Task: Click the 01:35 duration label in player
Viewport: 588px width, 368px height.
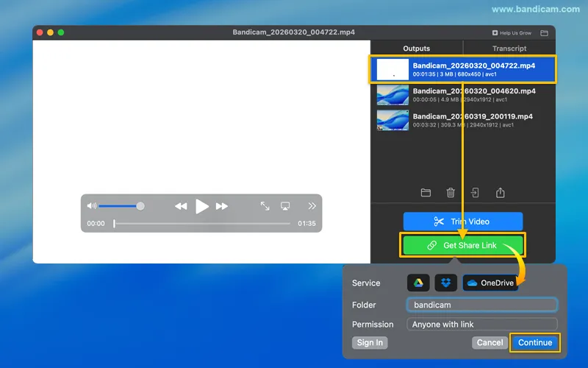Action: [306, 224]
